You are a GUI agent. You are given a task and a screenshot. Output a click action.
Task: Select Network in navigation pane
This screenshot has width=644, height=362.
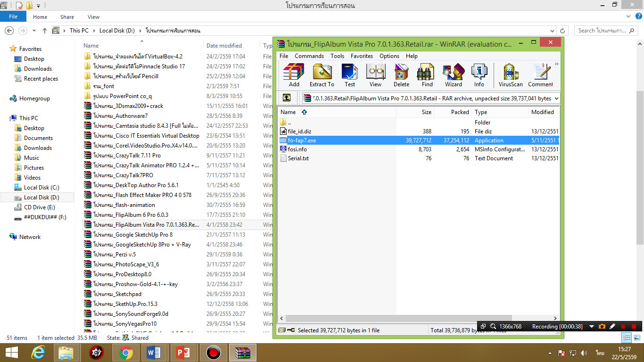[x=30, y=237]
